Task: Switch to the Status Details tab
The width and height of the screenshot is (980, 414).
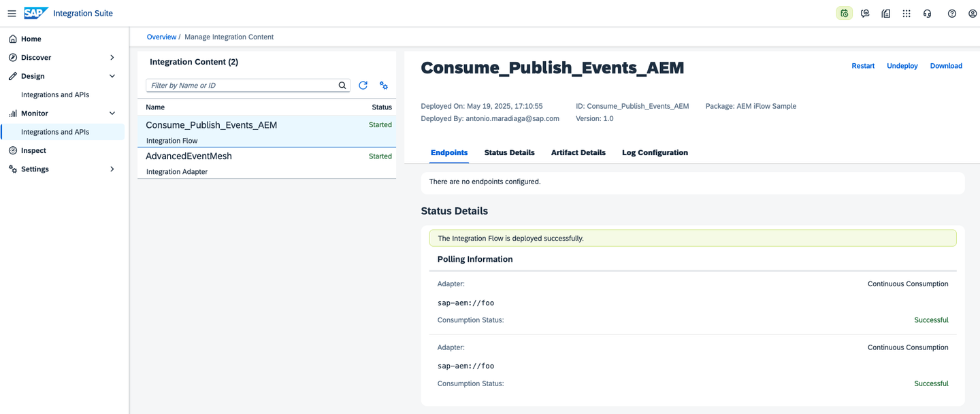Action: 510,153
